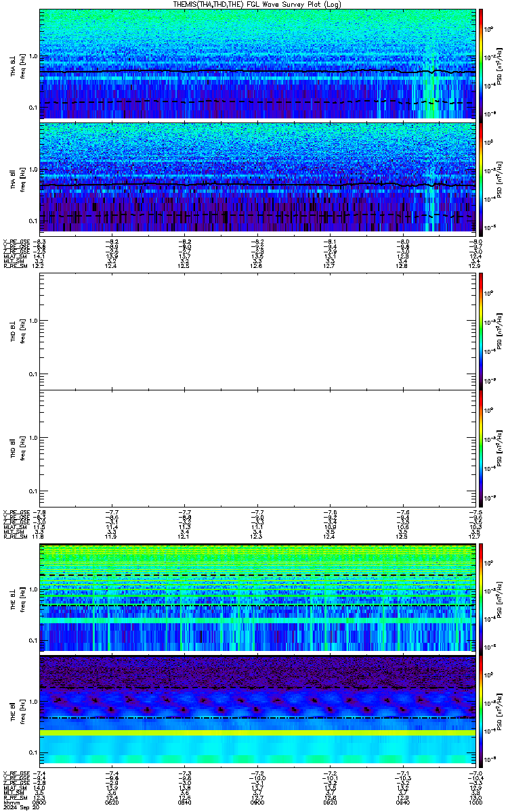
Task: Click the plot title 'THEMIS(THA,THD,THE) FGL Wave Survey Plot (Log)'
Action: point(257,4)
